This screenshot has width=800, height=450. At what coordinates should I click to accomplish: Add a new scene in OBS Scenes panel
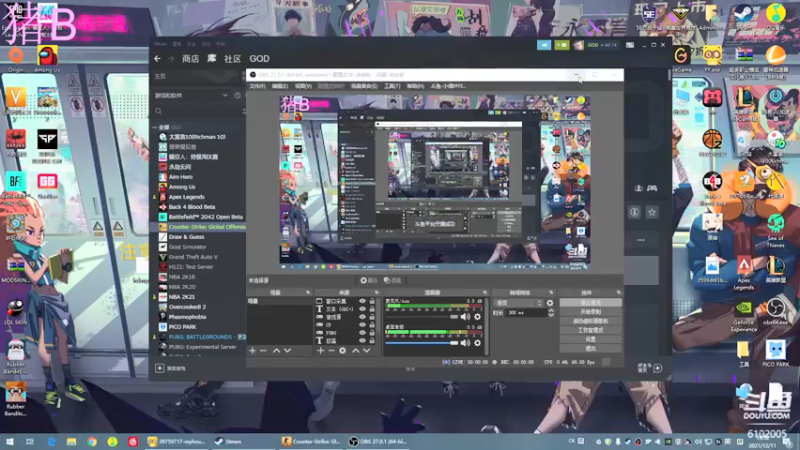pyautogui.click(x=252, y=351)
